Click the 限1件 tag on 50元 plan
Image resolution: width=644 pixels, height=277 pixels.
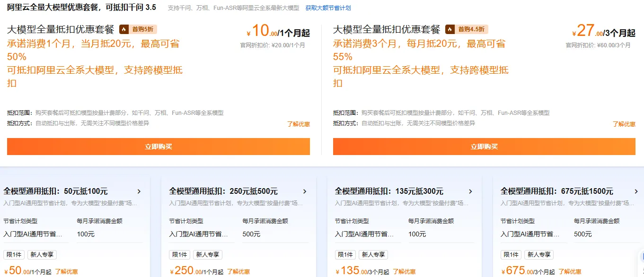(x=14, y=255)
